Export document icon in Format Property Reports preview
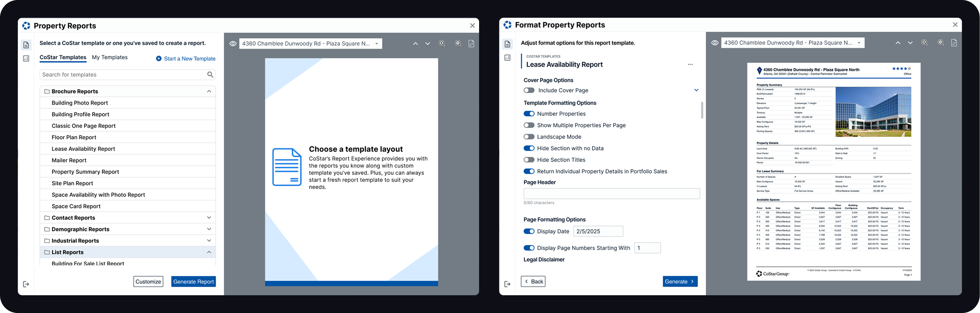980x313 pixels. [x=954, y=43]
